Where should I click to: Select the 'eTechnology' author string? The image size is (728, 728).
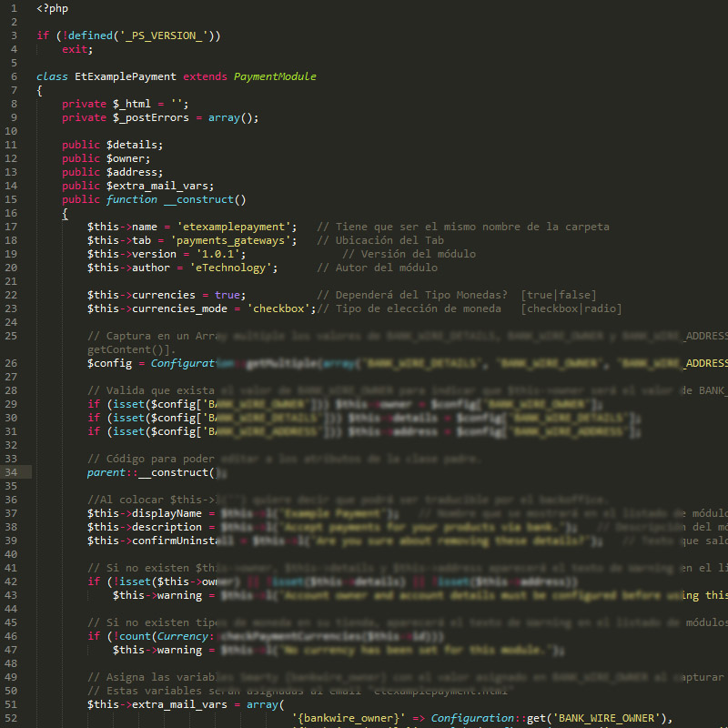click(234, 268)
